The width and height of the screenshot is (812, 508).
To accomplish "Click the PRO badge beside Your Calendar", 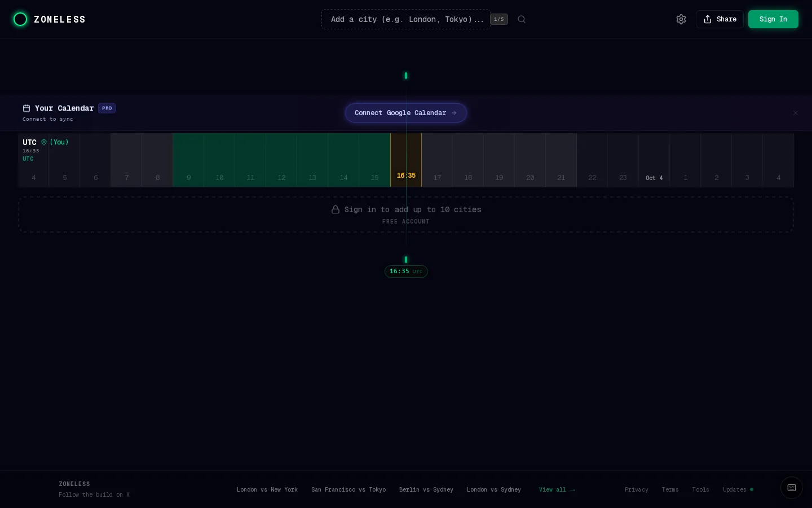I will click(107, 108).
